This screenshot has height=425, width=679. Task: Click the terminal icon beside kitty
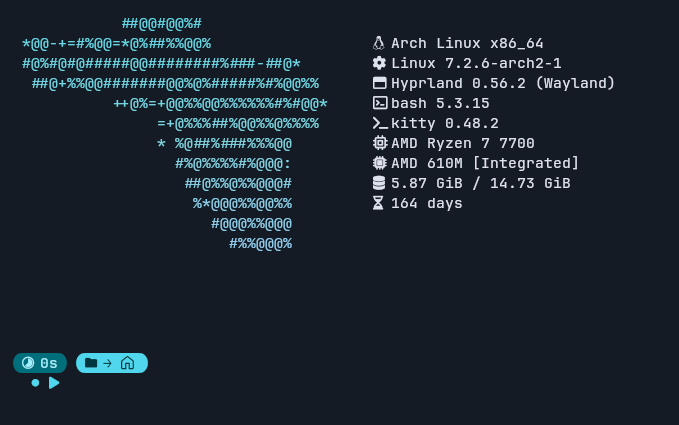[380, 123]
